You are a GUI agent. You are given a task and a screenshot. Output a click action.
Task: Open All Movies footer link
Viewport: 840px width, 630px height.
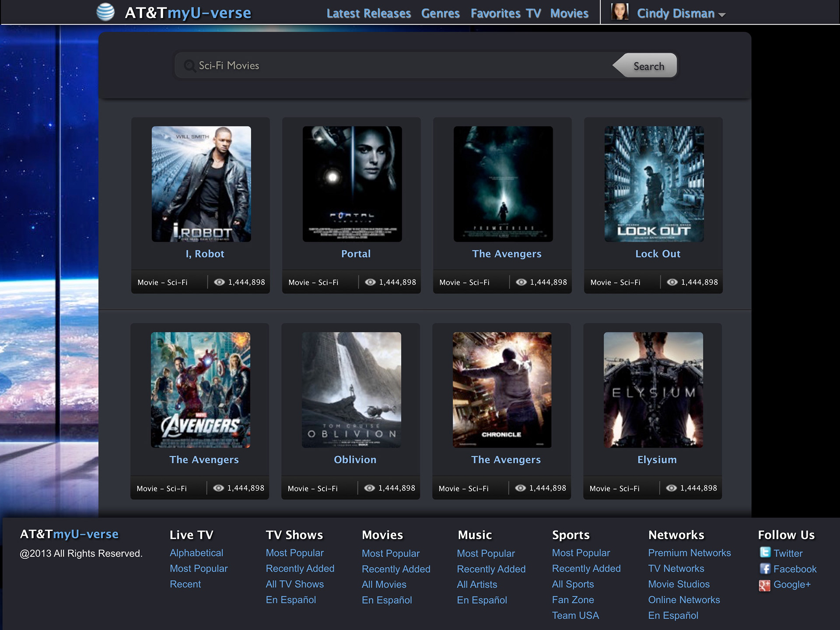pos(384,584)
